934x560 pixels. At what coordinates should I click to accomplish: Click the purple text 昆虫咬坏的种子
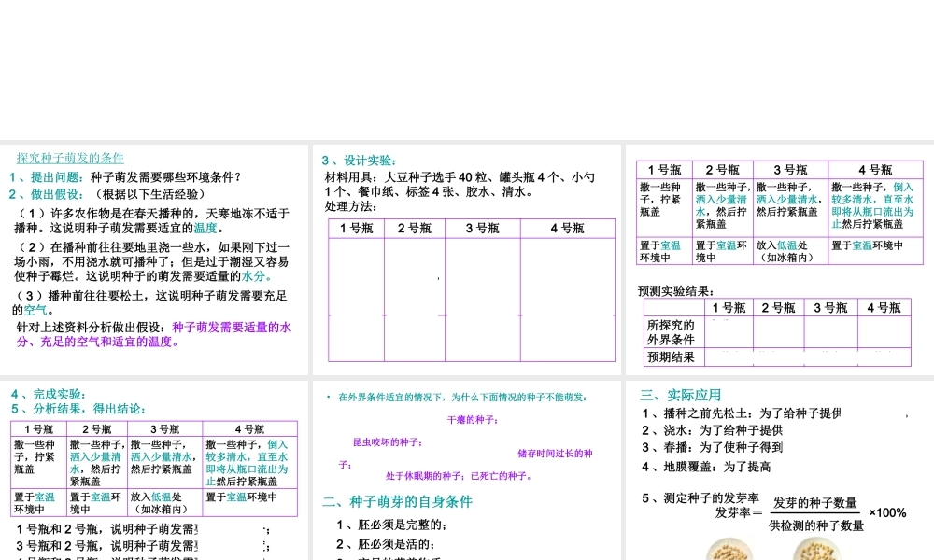pyautogui.click(x=389, y=442)
